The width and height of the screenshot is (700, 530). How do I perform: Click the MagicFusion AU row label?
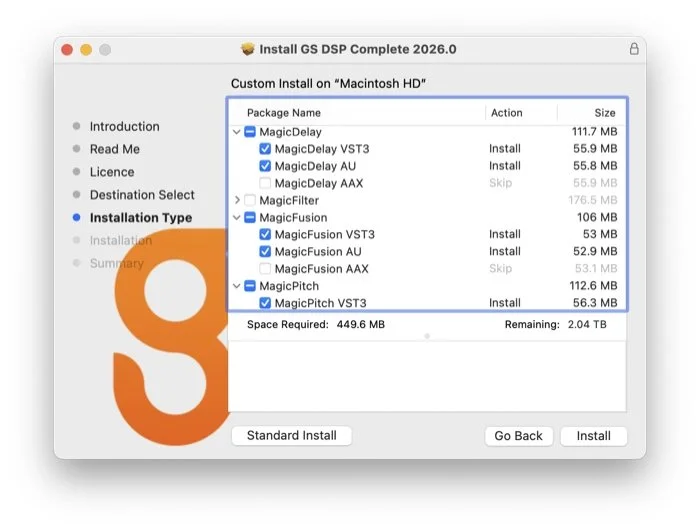pyautogui.click(x=318, y=252)
